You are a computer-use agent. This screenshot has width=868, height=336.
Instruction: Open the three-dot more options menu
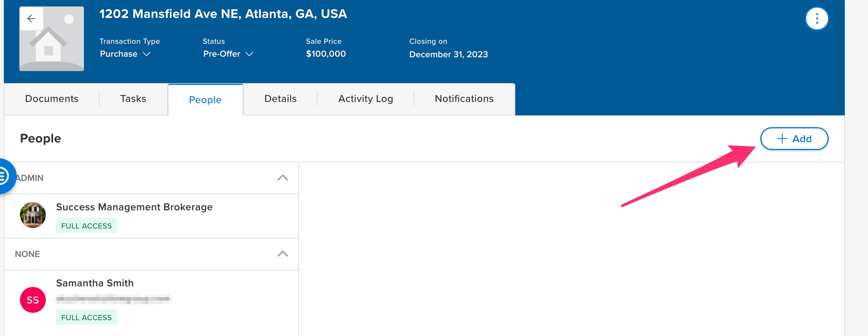[816, 19]
